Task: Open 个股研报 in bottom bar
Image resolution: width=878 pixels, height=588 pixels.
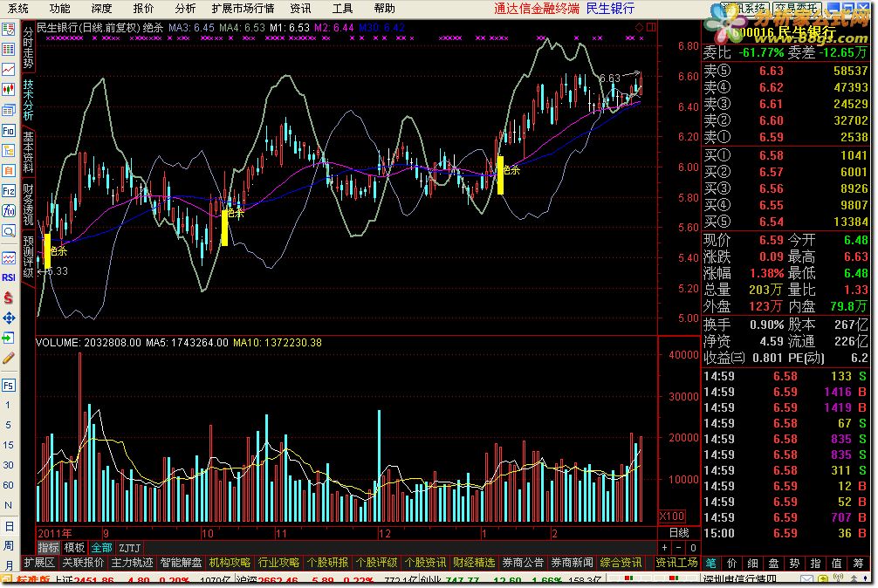Action: [x=327, y=563]
